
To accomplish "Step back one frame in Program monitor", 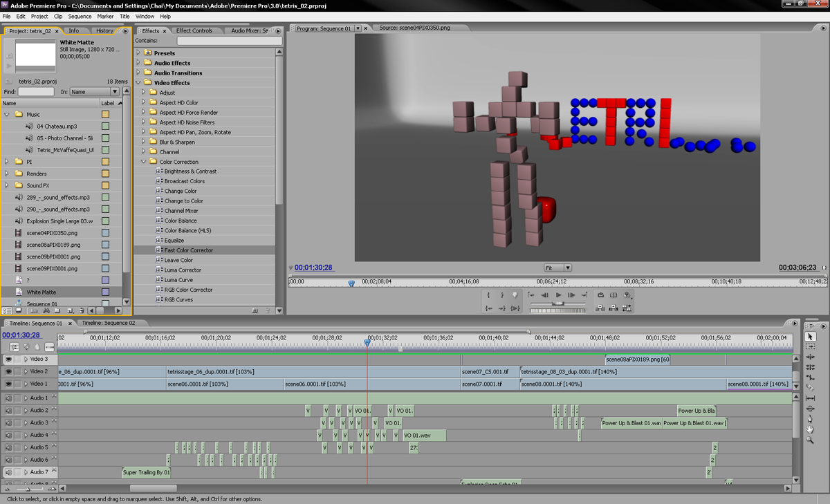I will [x=545, y=295].
